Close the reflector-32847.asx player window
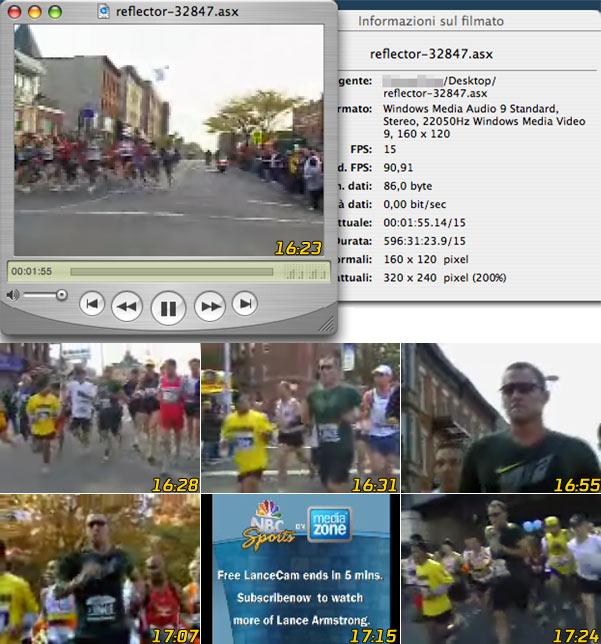This screenshot has height=644, width=601. click(x=14, y=12)
